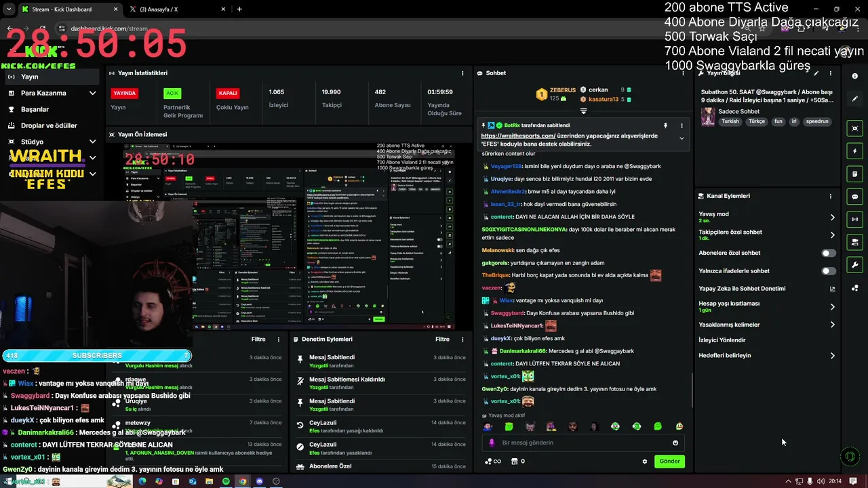This screenshot has width=868, height=488.
Task: Open the emoji picker in chat input
Action: click(x=675, y=443)
